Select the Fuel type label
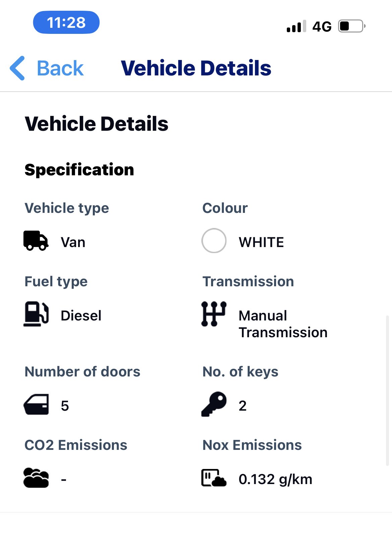 click(56, 282)
